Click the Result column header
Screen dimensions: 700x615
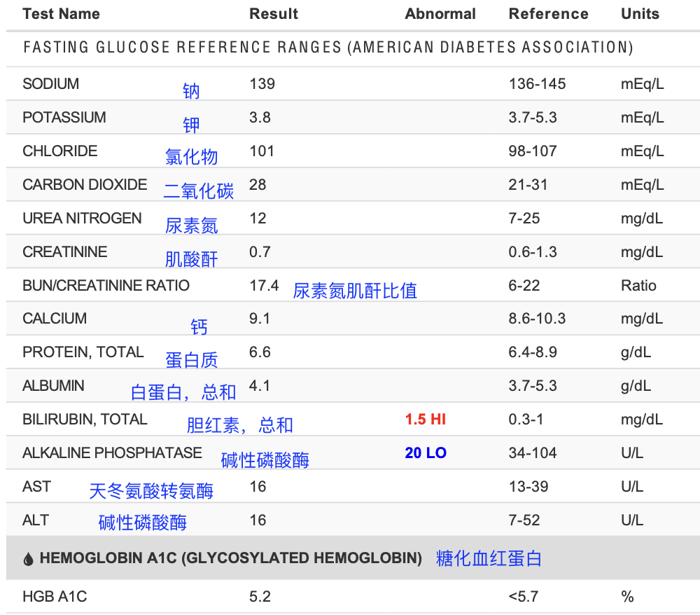tap(273, 14)
